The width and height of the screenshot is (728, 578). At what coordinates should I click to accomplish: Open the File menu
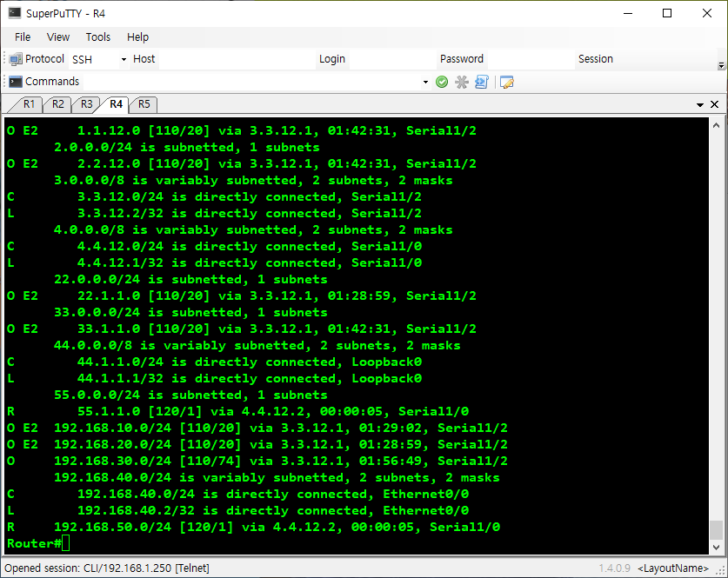pyautogui.click(x=23, y=37)
